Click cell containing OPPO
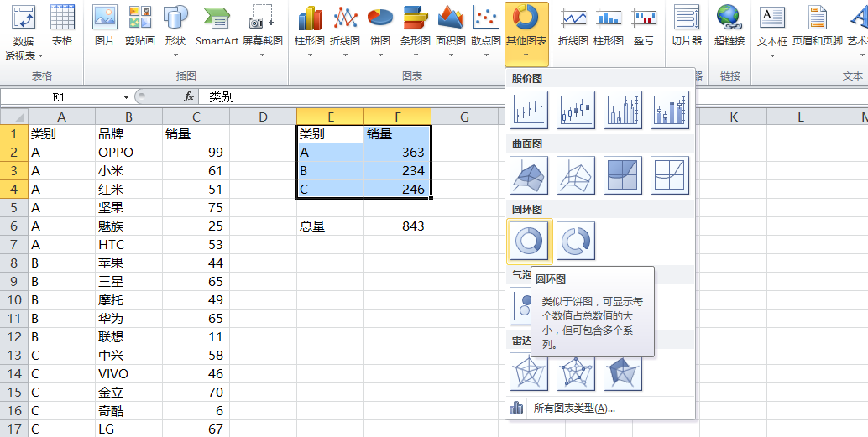This screenshot has height=437, width=868. pyautogui.click(x=128, y=152)
